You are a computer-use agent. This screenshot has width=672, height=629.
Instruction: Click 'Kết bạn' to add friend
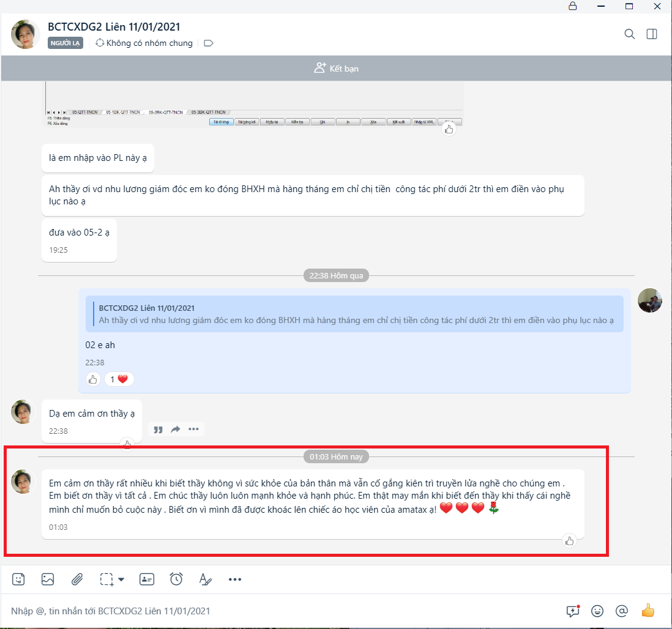[336, 69]
